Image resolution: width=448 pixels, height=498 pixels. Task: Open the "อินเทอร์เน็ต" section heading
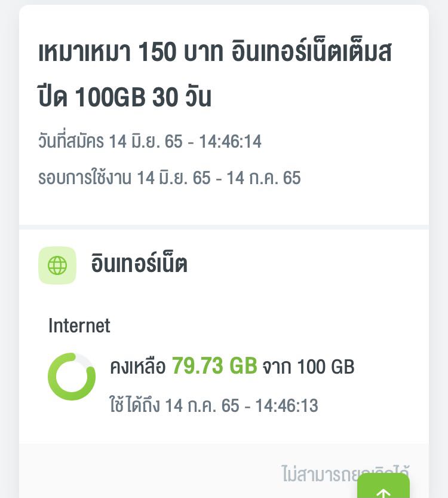tap(139, 264)
